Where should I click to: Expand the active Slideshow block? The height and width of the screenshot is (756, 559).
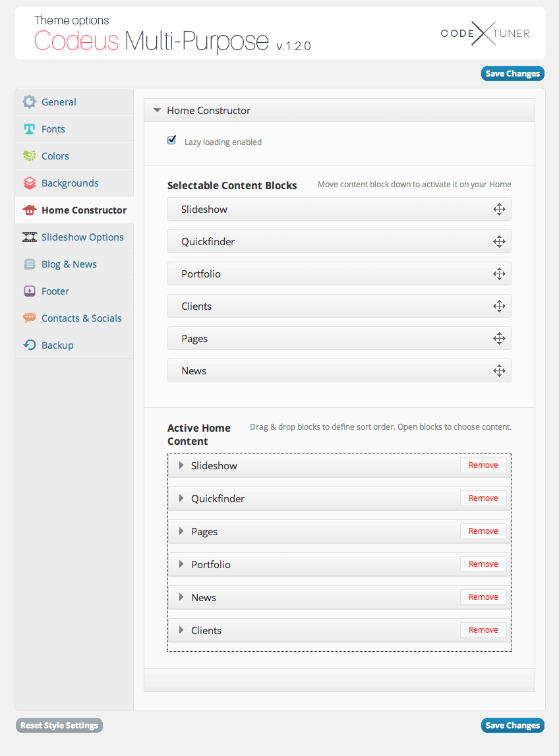tap(181, 465)
